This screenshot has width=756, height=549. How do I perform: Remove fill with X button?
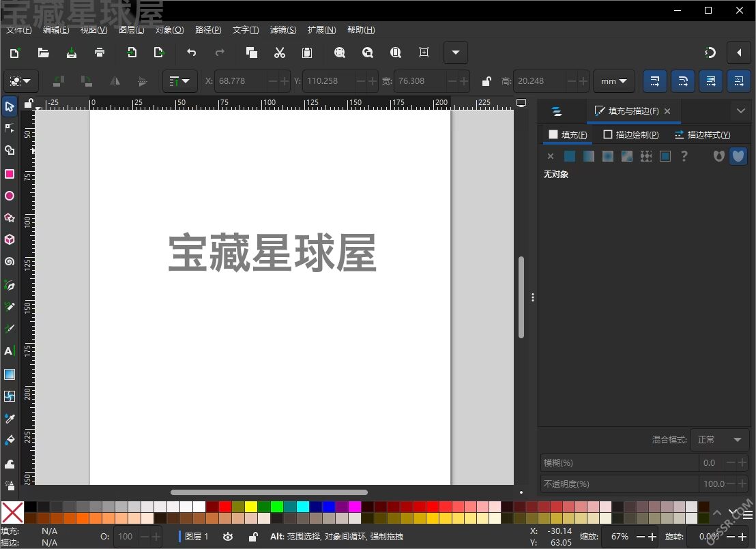point(551,156)
